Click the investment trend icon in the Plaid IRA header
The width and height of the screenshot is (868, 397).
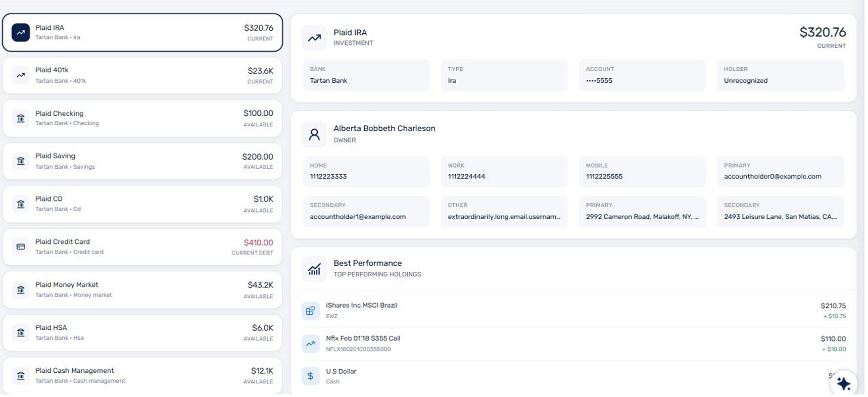(314, 37)
